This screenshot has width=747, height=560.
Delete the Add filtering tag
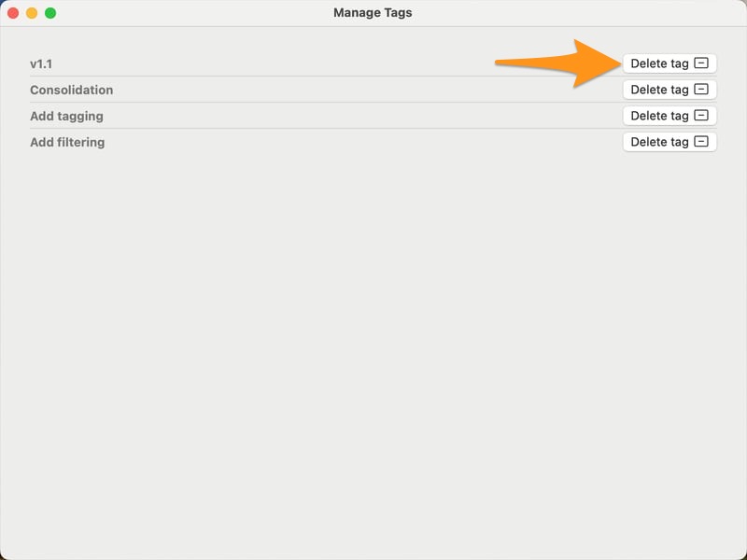[x=669, y=142]
